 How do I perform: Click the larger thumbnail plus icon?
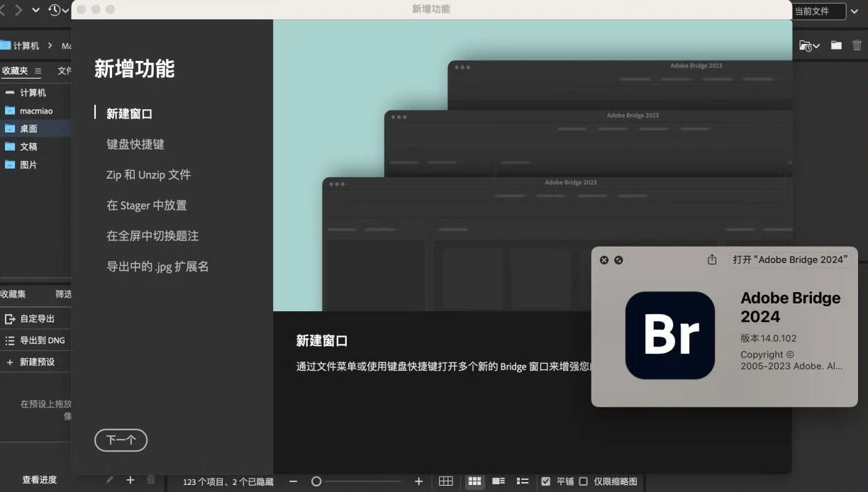coord(418,481)
